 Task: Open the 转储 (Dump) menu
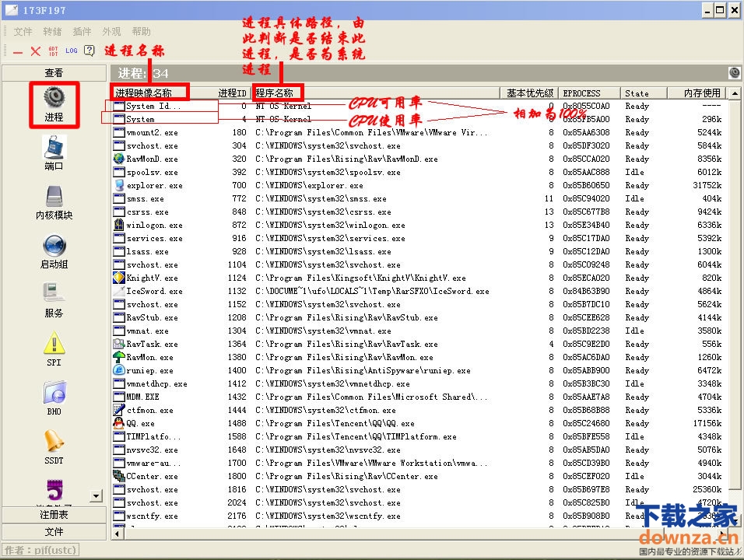click(x=52, y=32)
